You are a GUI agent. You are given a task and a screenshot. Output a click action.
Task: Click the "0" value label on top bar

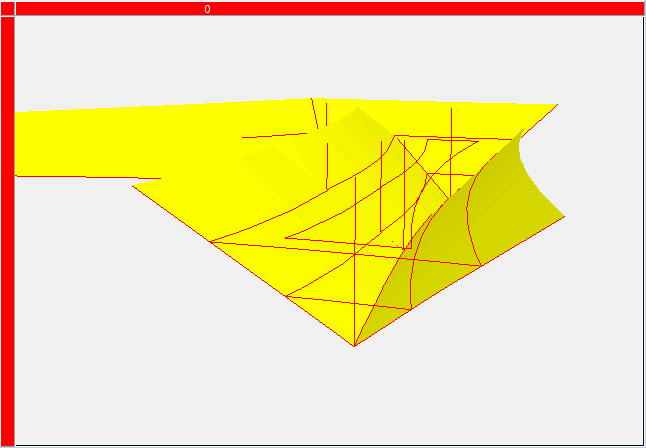[x=207, y=9]
